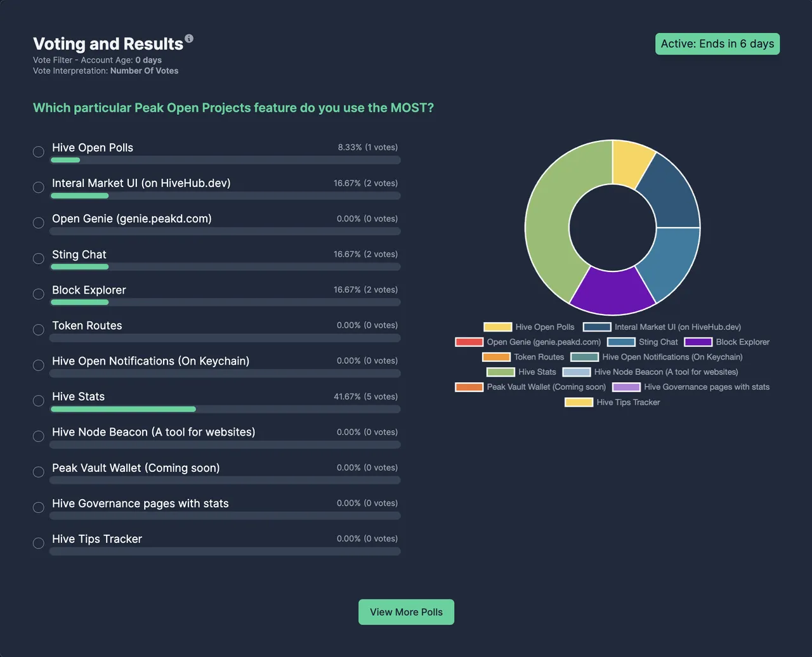This screenshot has height=657, width=812.
Task: Click the medium blue Sting Chat donut segment
Action: point(670,261)
